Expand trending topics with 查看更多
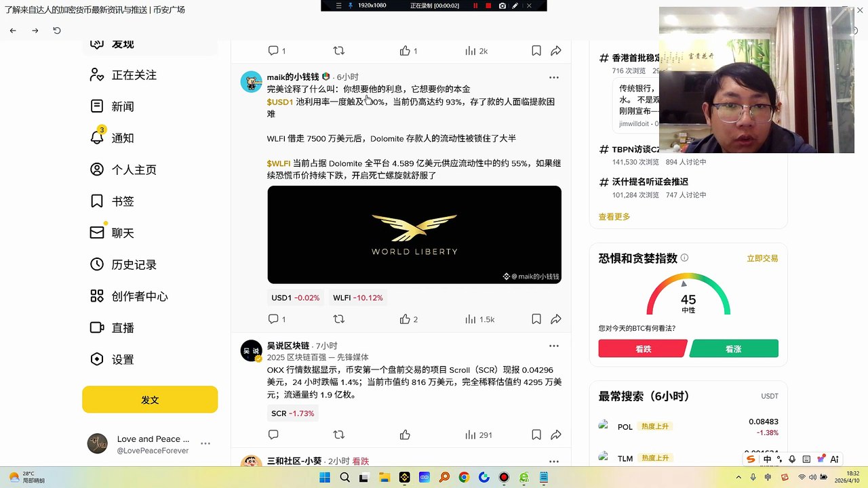The width and height of the screenshot is (868, 488). [x=614, y=217]
